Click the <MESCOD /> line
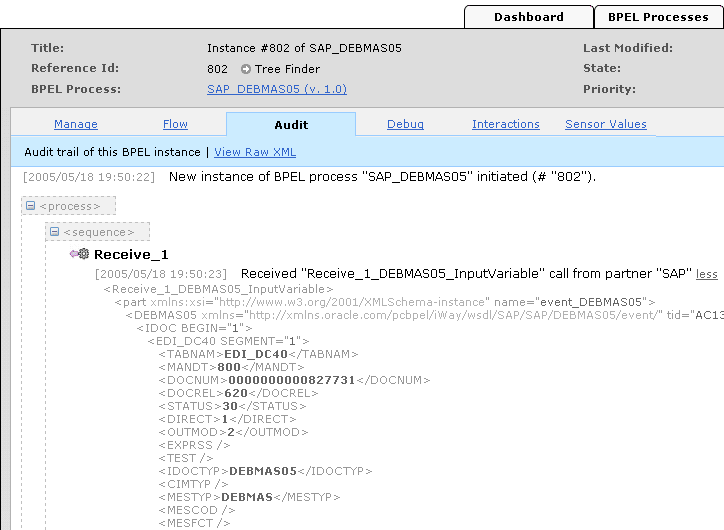 click(x=197, y=510)
